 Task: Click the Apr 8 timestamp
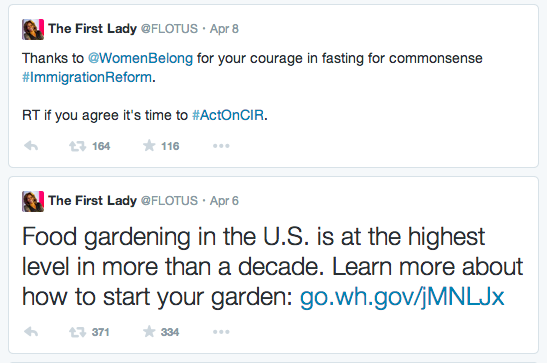click(x=224, y=29)
